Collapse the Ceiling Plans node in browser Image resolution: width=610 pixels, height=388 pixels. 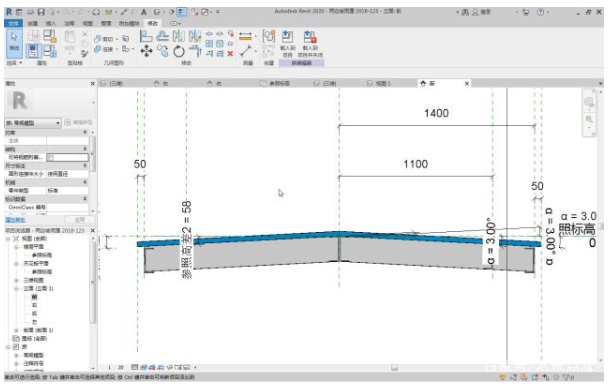16,263
